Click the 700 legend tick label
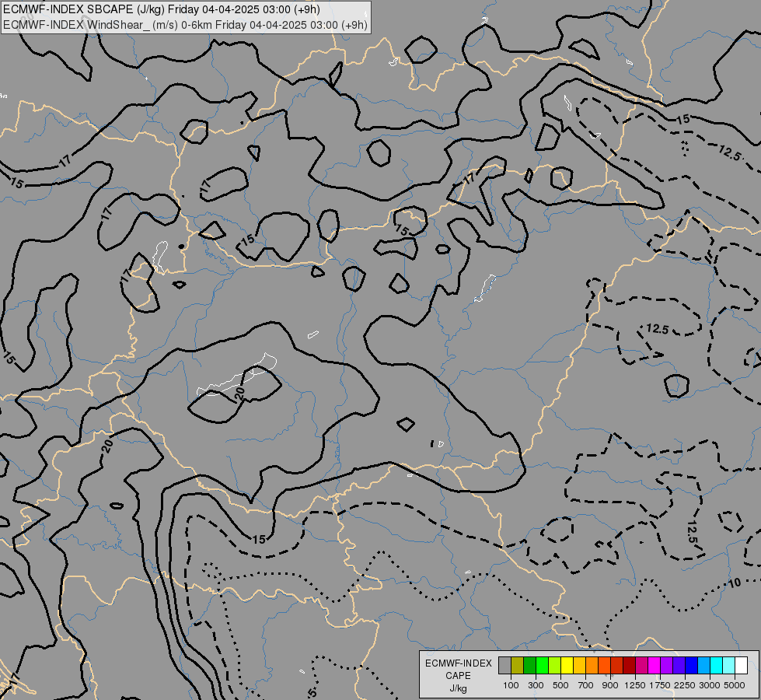 point(586,685)
